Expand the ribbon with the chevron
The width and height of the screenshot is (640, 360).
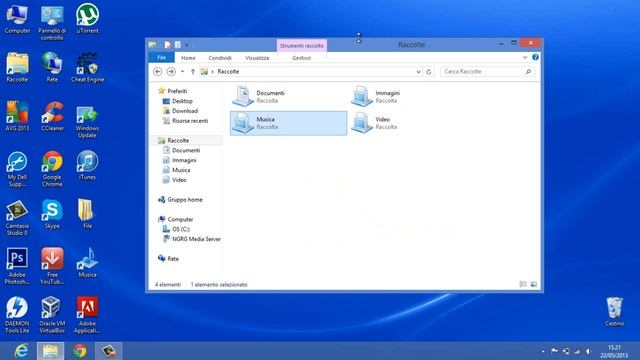[525, 57]
